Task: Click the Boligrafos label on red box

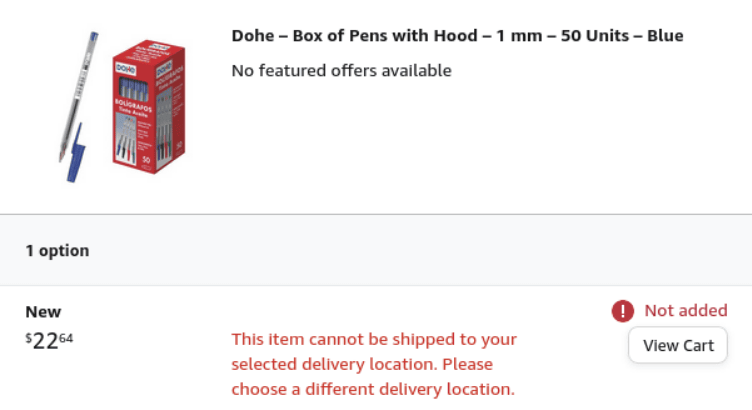Action: pos(133,105)
